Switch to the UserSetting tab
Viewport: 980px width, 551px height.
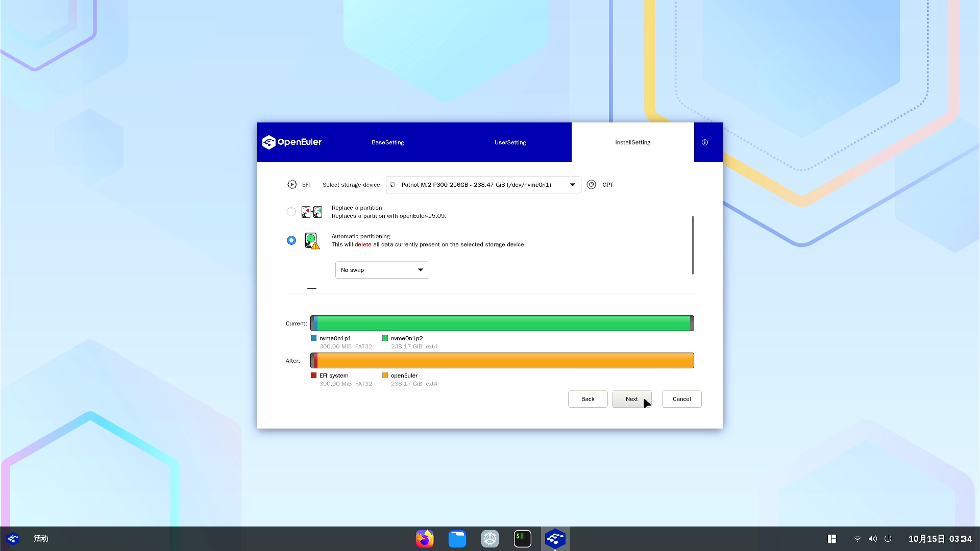(510, 142)
